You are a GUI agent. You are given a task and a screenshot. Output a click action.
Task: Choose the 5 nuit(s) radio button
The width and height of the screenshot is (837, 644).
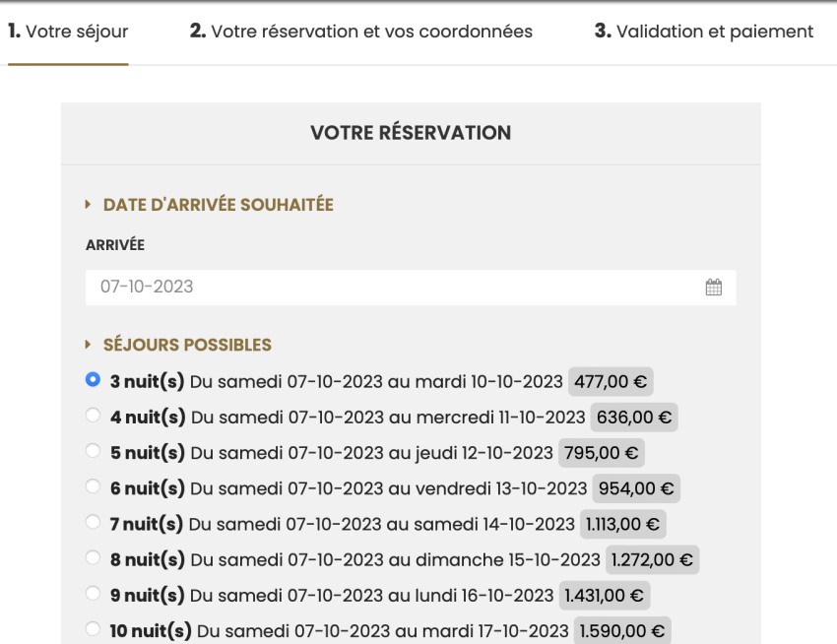[93, 451]
